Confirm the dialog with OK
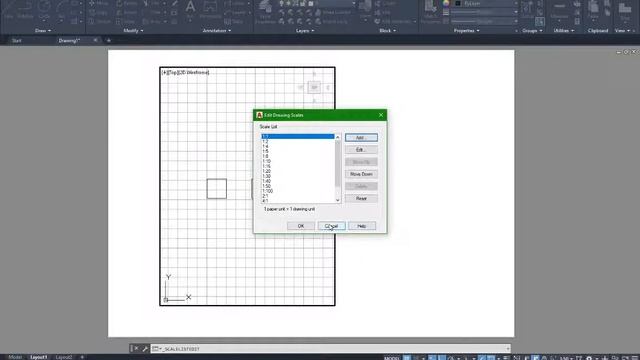Viewport: 640px width, 360px height. 301,226
